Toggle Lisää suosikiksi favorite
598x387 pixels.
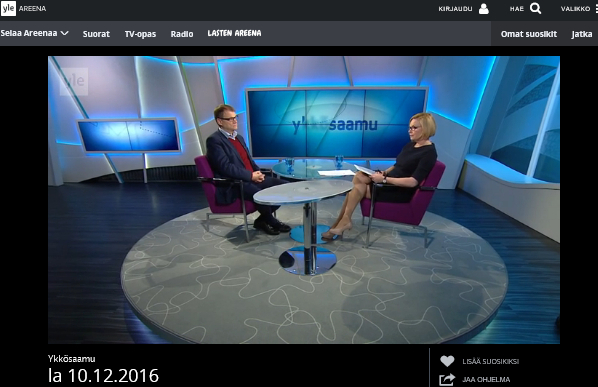tap(490, 361)
